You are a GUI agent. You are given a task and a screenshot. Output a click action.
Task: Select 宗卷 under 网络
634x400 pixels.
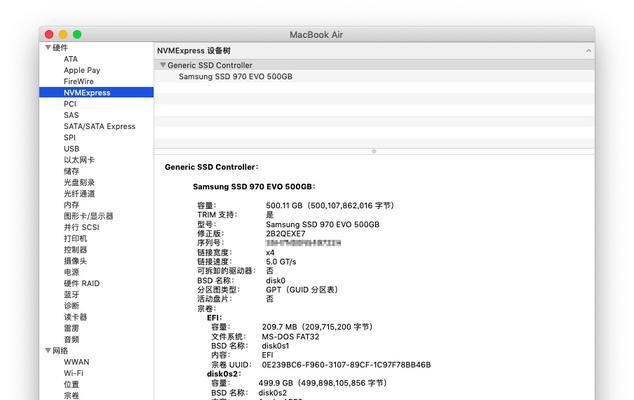[72, 395]
